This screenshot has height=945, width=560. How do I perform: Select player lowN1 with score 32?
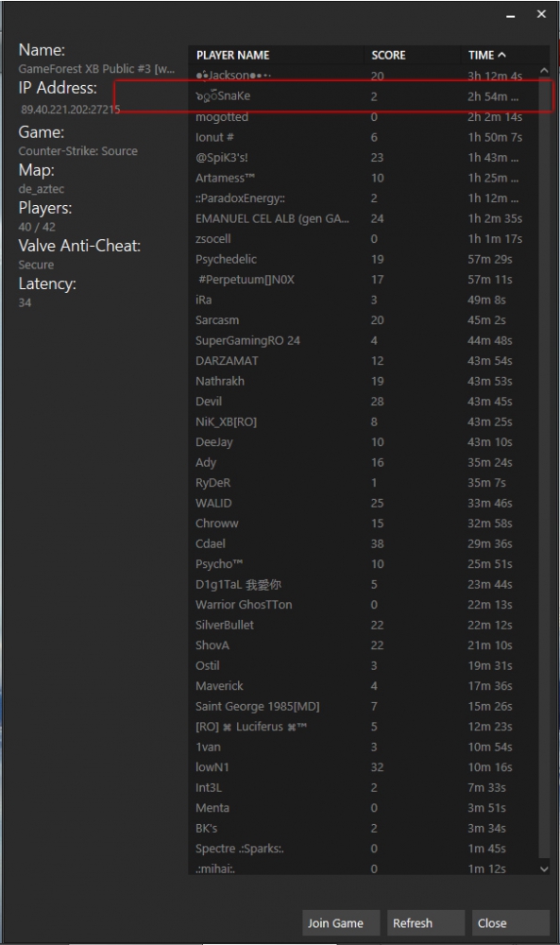pos(364,767)
